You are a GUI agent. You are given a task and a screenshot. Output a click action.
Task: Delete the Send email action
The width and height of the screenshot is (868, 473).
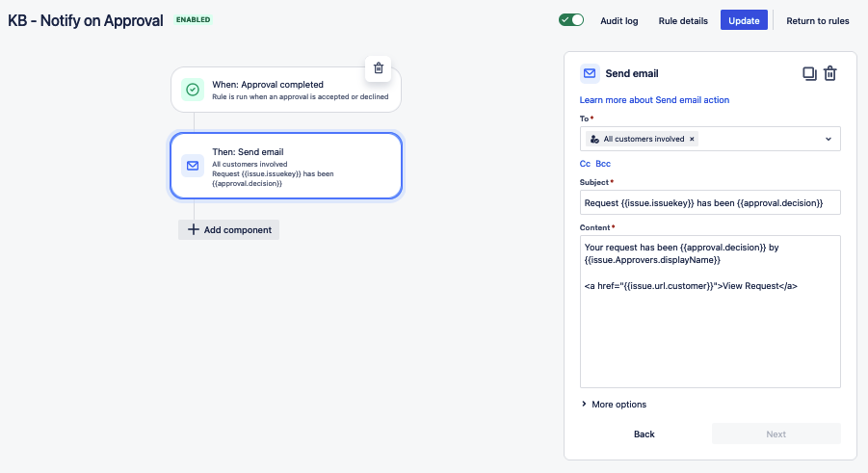(x=829, y=73)
